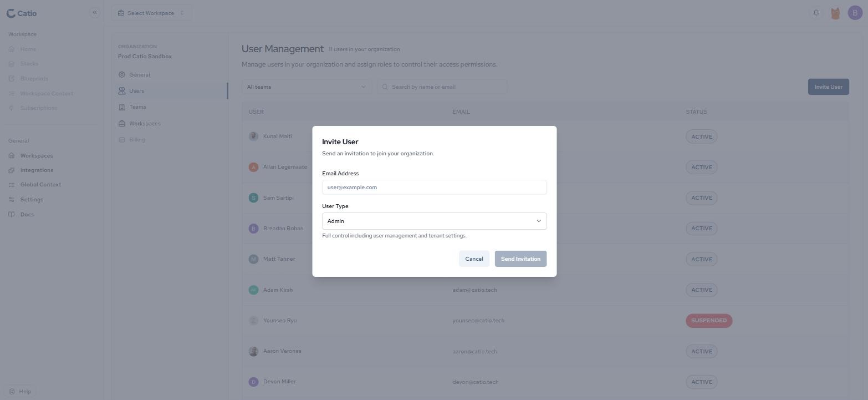Expand the All teams filter dropdown

pos(307,87)
